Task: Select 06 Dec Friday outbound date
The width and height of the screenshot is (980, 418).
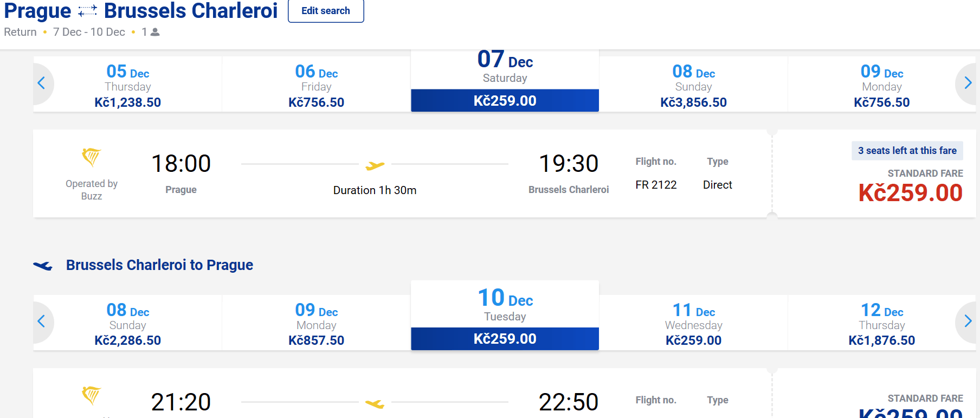Action: pyautogui.click(x=316, y=86)
